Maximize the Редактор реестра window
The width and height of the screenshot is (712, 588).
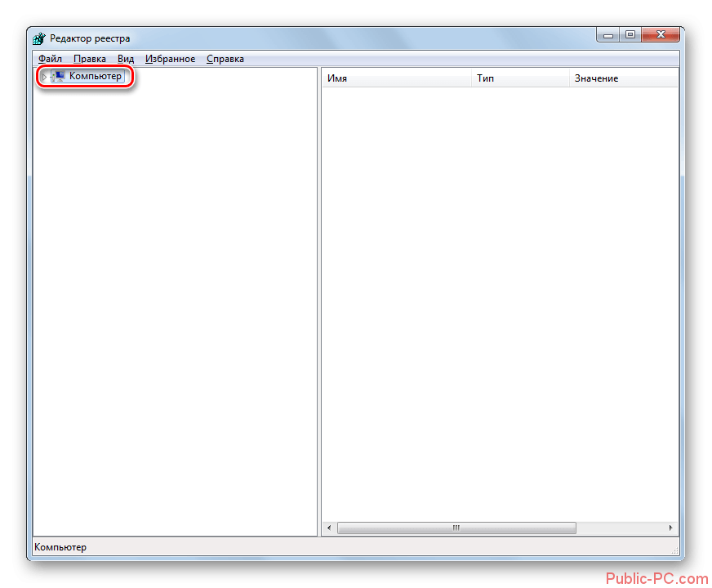tap(630, 34)
